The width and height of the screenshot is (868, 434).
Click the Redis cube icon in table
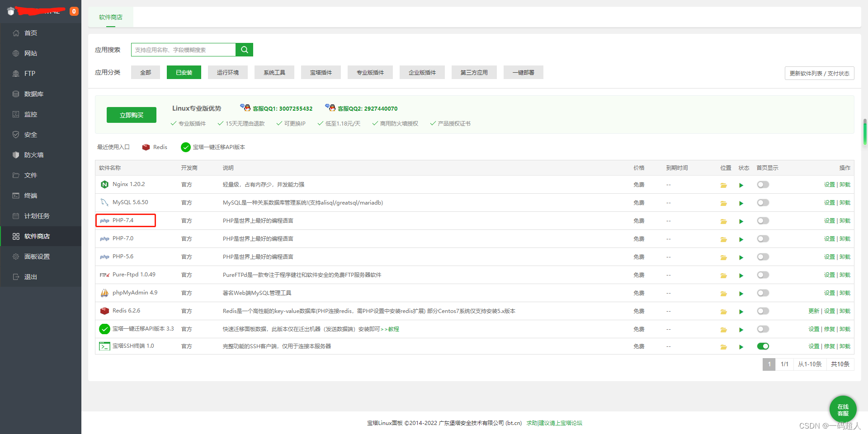(104, 311)
